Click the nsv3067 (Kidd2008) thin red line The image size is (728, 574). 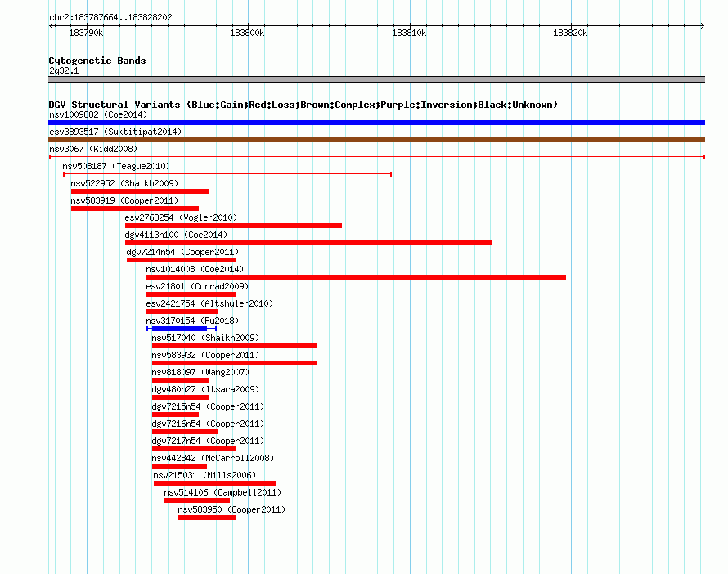click(x=376, y=157)
